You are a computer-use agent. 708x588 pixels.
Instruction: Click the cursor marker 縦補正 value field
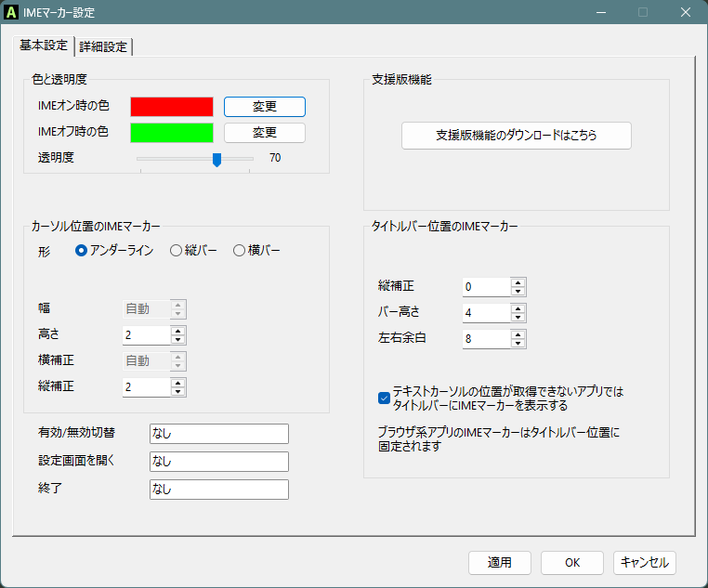point(146,387)
